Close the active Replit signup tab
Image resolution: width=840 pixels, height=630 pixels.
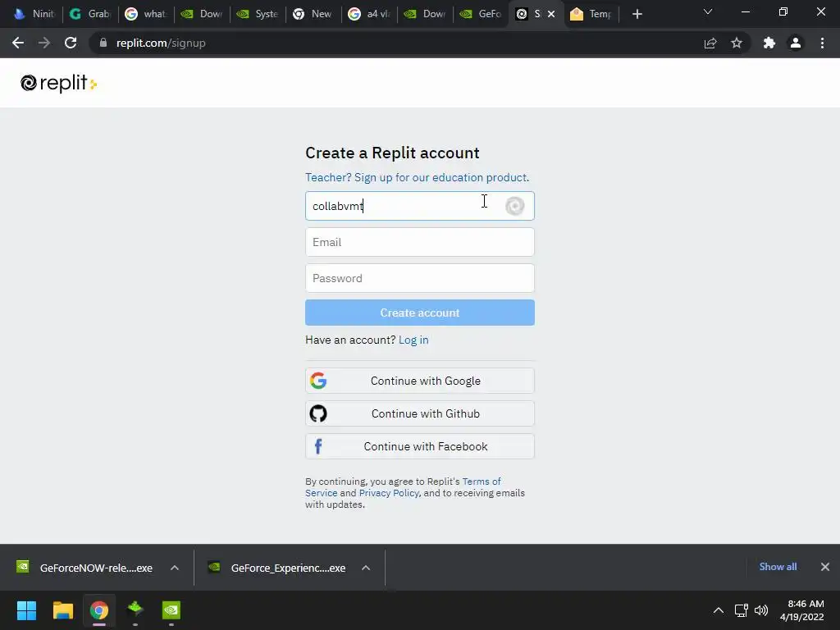click(550, 14)
